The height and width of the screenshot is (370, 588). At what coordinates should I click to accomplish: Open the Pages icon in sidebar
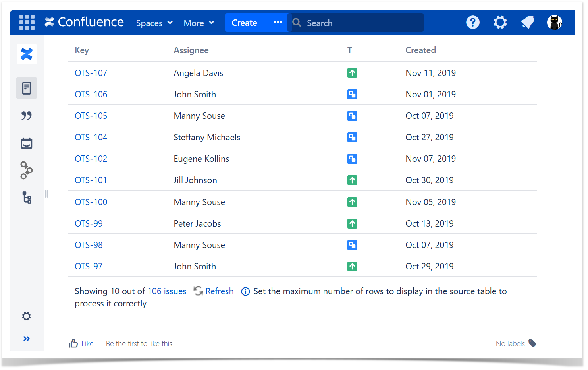pos(27,88)
